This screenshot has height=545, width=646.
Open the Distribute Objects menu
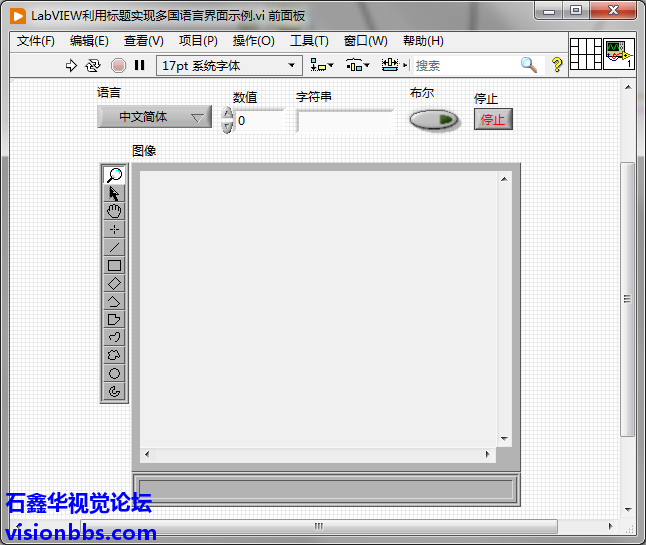click(358, 65)
